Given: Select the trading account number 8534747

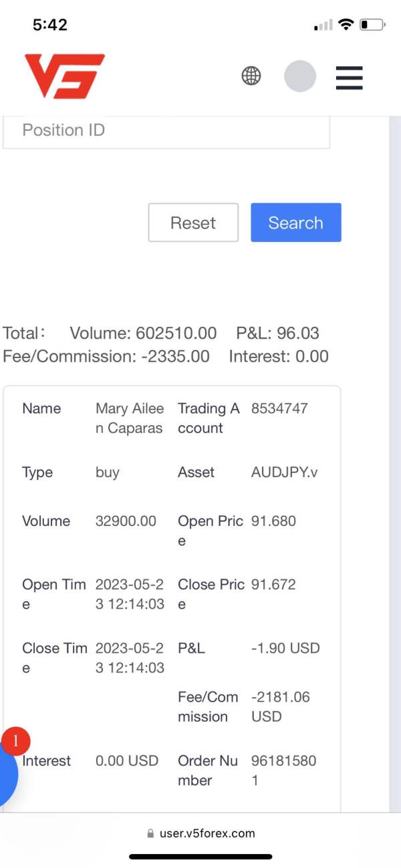Looking at the screenshot, I should (x=279, y=409).
